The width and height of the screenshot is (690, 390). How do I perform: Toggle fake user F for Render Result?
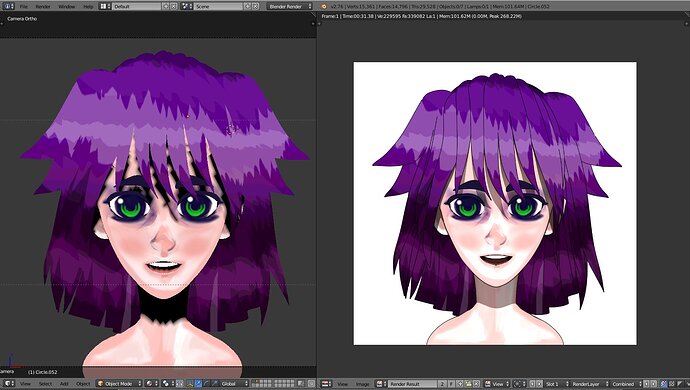[451, 384]
